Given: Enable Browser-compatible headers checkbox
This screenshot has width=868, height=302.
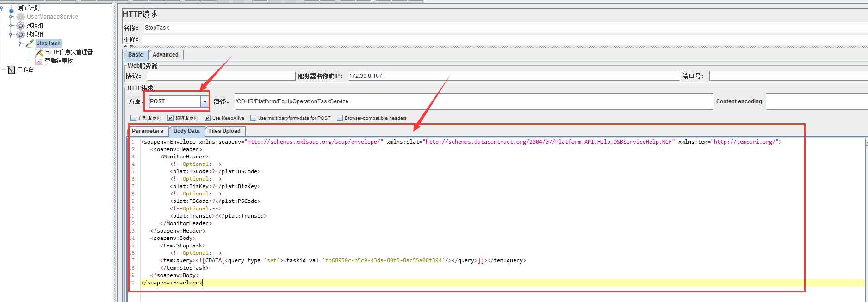Looking at the screenshot, I should (340, 118).
